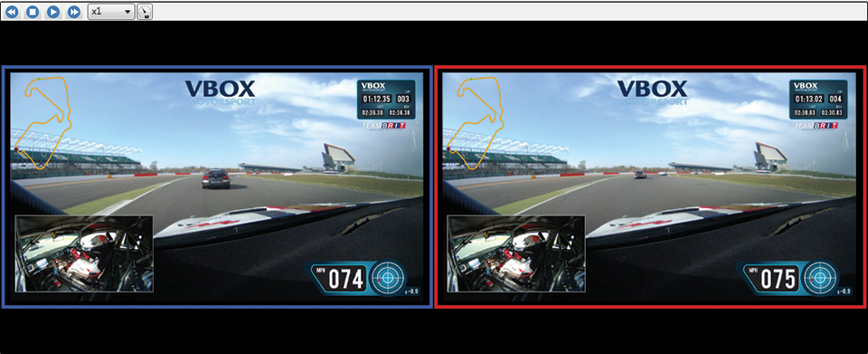Start playing the videos
Image resolution: width=868 pixels, height=354 pixels.
(53, 11)
